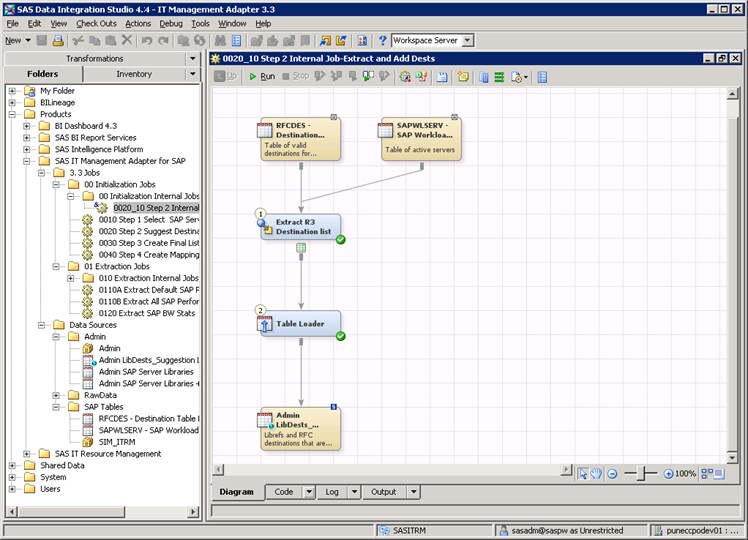Select the pointer selection tool in diagram footer
The height and width of the screenshot is (540, 748).
[582, 474]
